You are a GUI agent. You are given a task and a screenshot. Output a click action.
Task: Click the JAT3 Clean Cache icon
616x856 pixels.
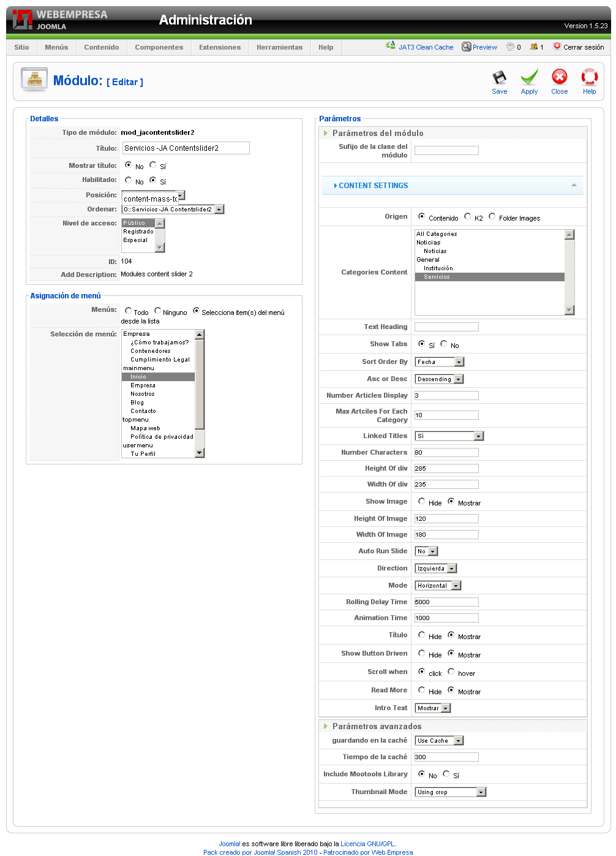point(391,45)
